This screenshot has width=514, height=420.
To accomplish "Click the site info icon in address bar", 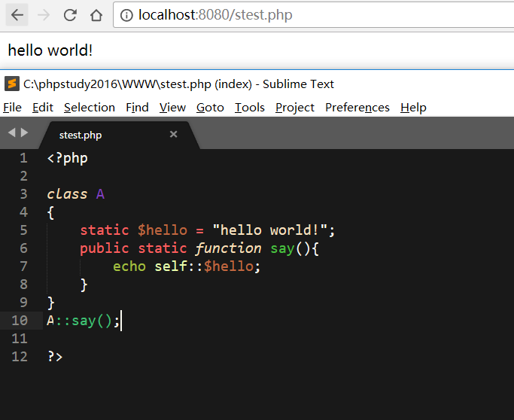I will [x=127, y=15].
